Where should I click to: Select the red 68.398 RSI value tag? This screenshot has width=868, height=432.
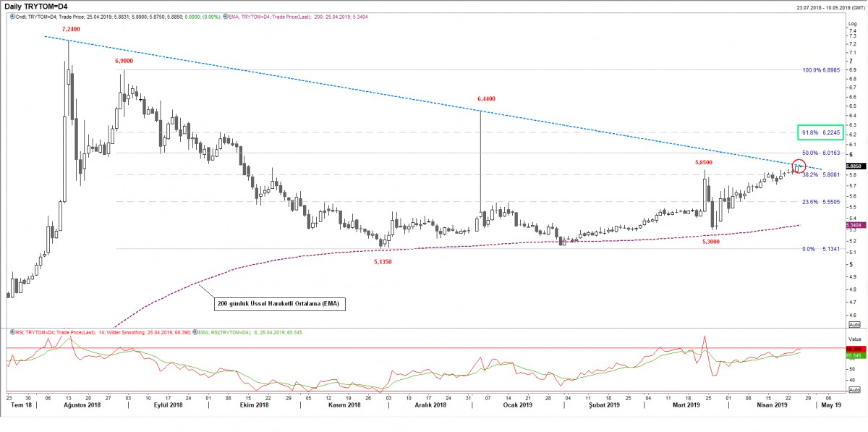(854, 349)
